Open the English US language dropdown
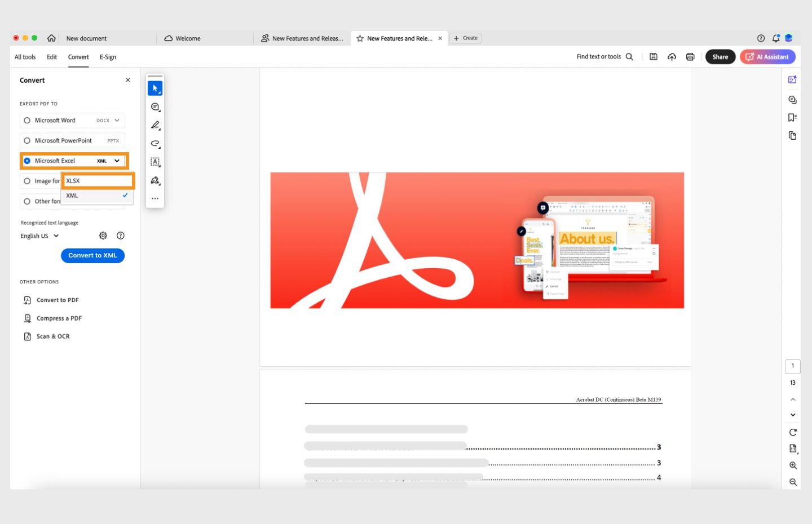The image size is (812, 524). [39, 236]
